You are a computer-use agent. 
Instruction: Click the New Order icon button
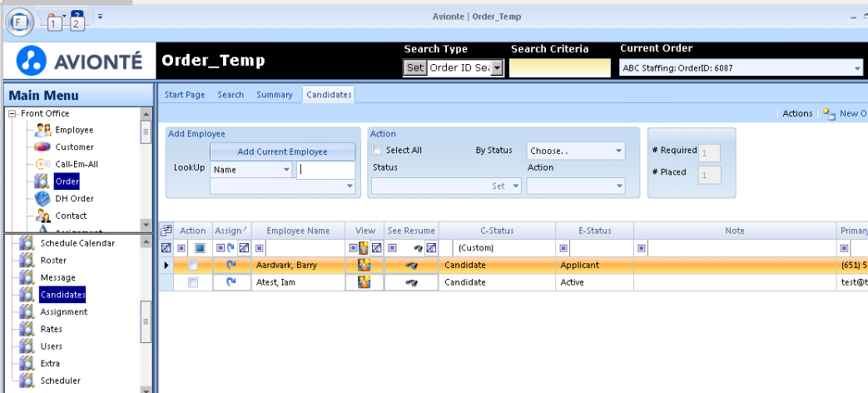coord(829,113)
